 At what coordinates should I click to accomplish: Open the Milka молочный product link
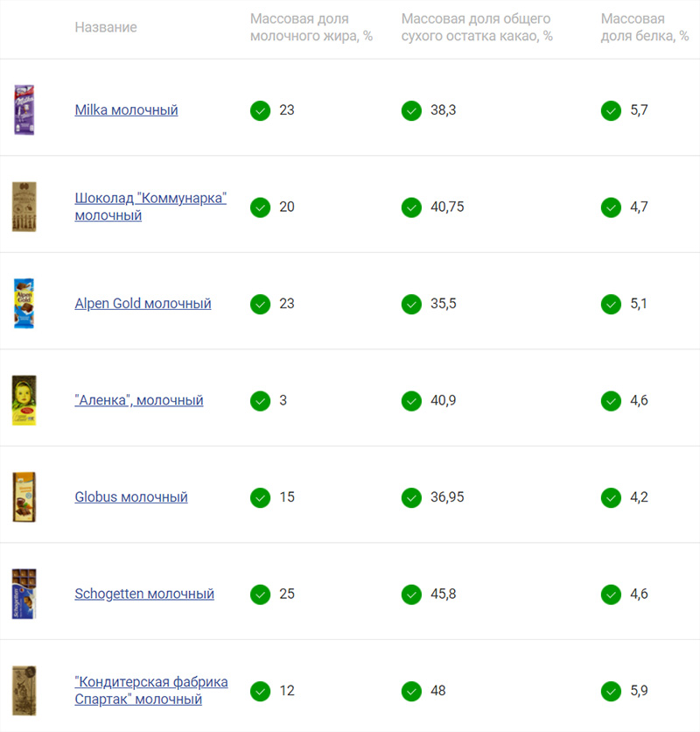(x=126, y=110)
